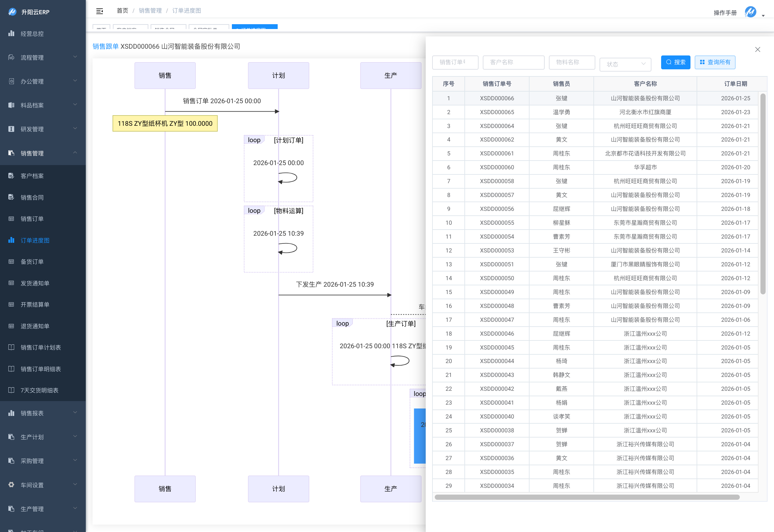Click the 客户档案 document icon
Viewport: 774px width, 532px height.
pyautogui.click(x=11, y=176)
